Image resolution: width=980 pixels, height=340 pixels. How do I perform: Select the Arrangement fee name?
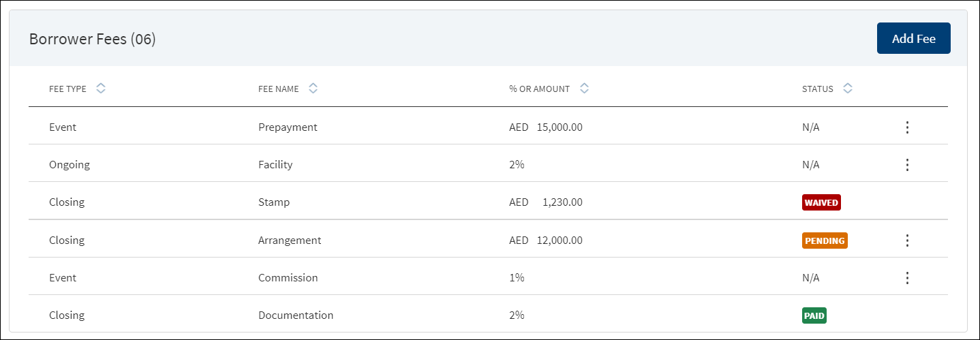[x=290, y=241]
